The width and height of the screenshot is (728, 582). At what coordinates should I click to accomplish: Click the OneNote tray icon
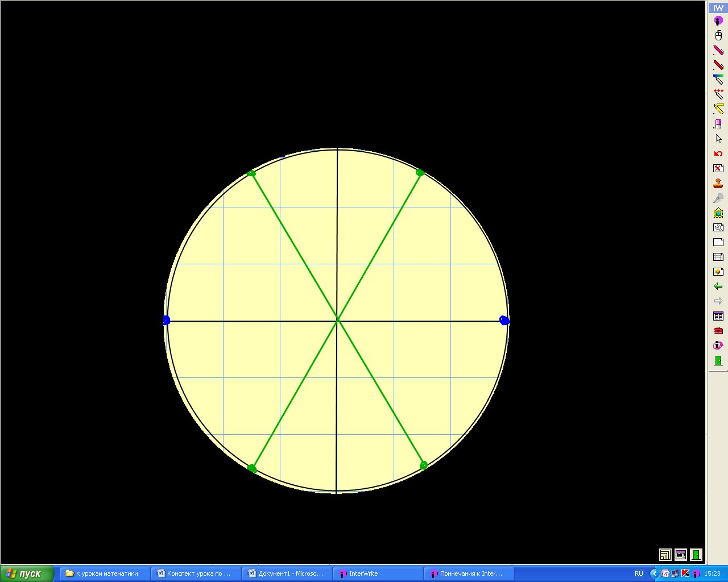click(x=665, y=573)
